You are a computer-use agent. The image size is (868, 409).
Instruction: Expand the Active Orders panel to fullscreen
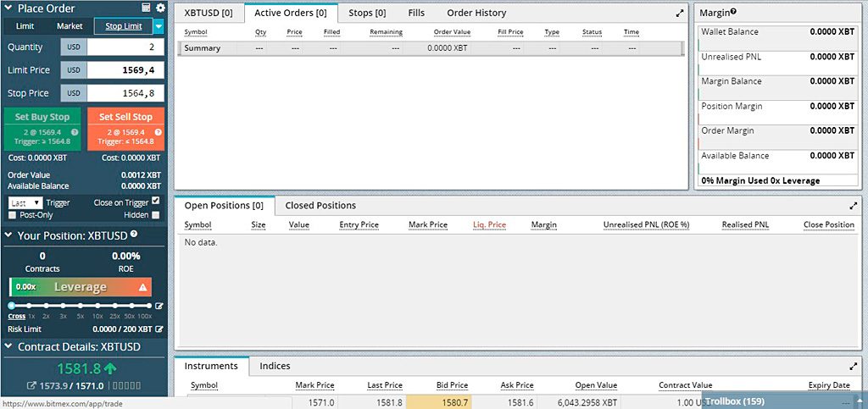(x=681, y=14)
